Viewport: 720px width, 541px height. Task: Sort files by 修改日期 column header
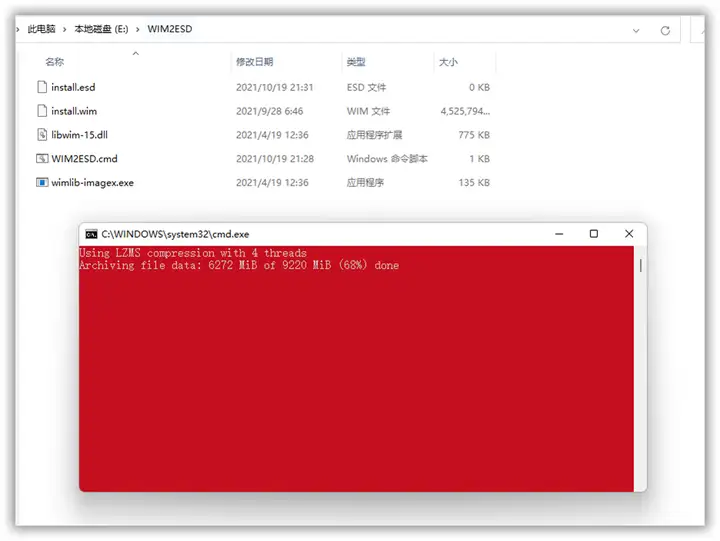coord(254,62)
